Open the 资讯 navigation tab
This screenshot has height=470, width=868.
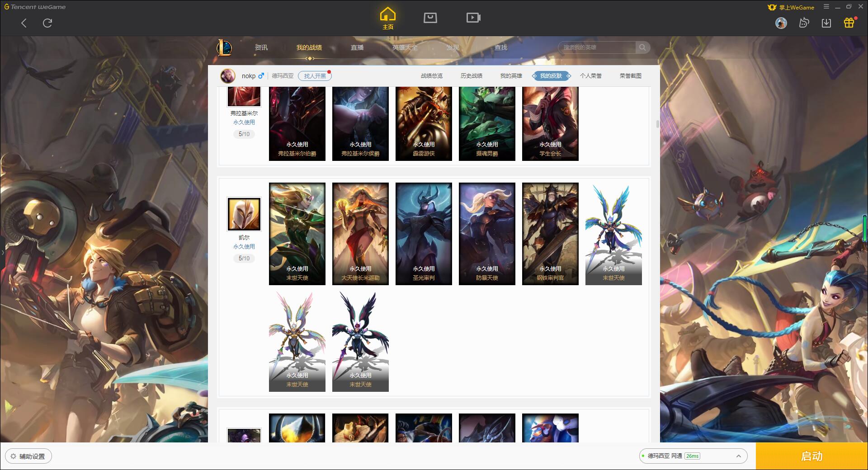(261, 47)
